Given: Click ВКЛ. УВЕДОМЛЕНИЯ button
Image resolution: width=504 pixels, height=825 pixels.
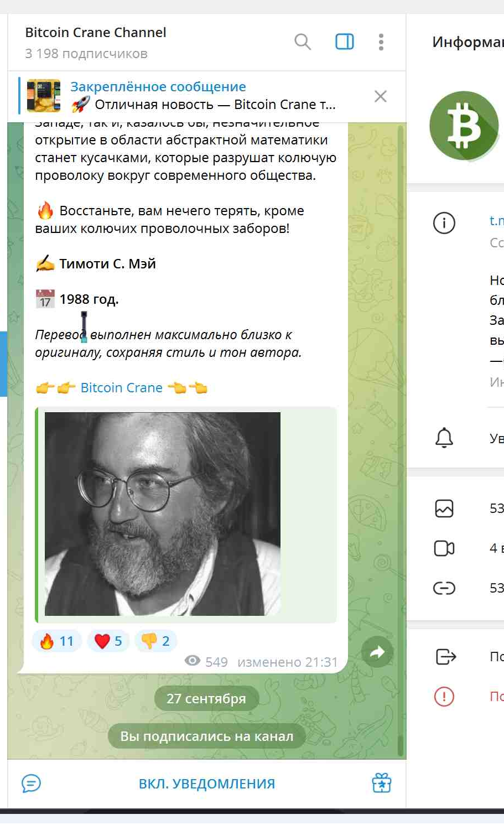Looking at the screenshot, I should [x=207, y=784].
